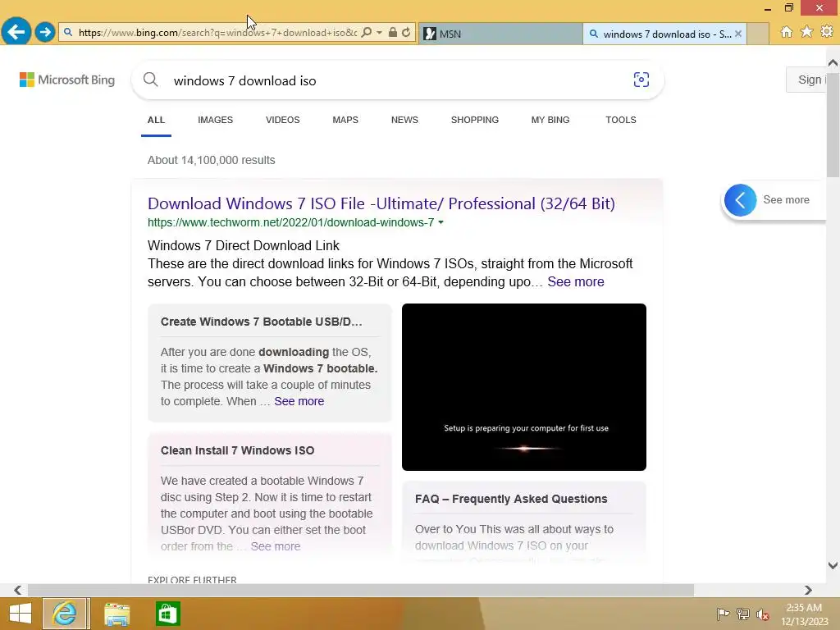Switch to the MSN tab
The height and width of the screenshot is (630, 840).
[x=500, y=34]
